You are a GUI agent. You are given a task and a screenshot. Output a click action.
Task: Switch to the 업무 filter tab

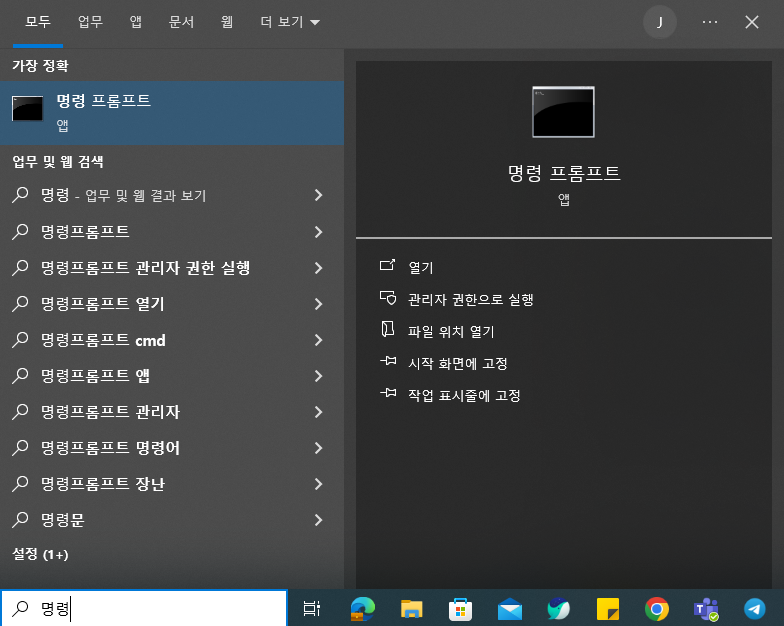click(x=90, y=22)
